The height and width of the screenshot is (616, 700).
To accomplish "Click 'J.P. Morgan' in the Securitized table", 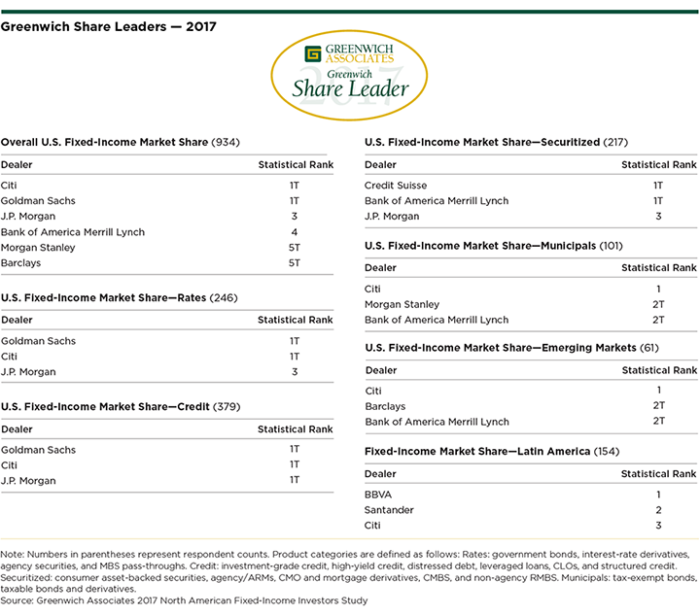I will (x=392, y=217).
